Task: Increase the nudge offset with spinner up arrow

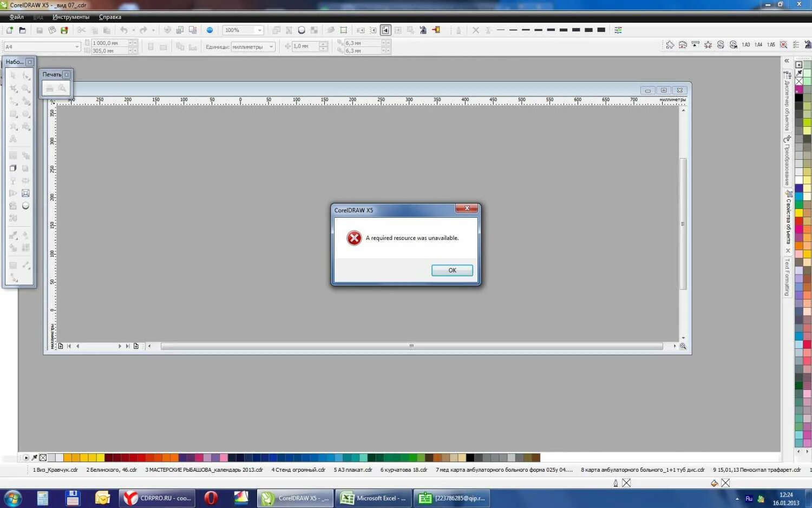Action: [x=323, y=44]
